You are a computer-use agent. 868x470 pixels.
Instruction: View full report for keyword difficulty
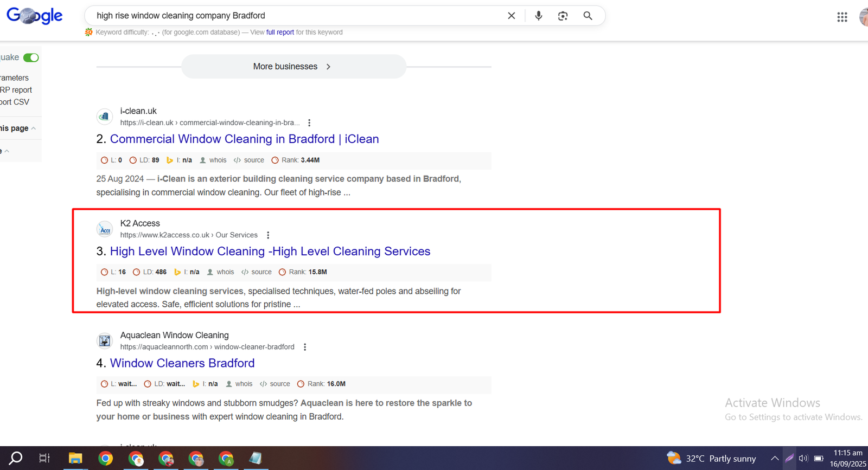pos(280,33)
